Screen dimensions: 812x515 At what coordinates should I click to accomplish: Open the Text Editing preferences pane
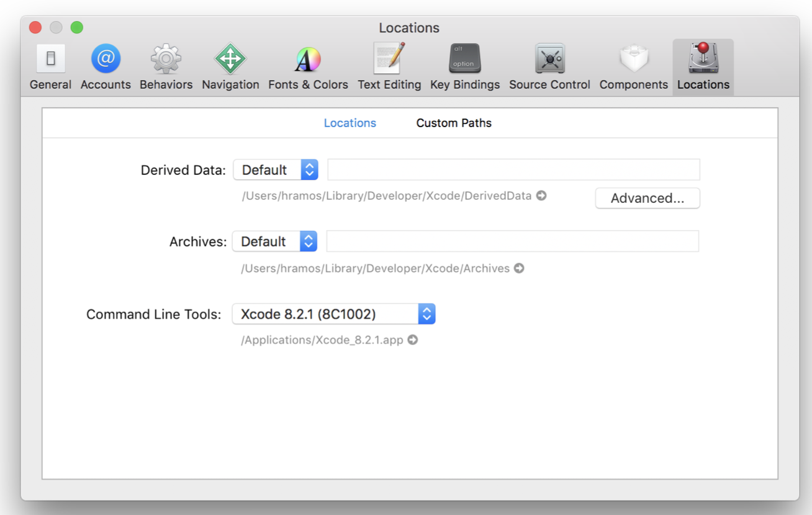389,68
